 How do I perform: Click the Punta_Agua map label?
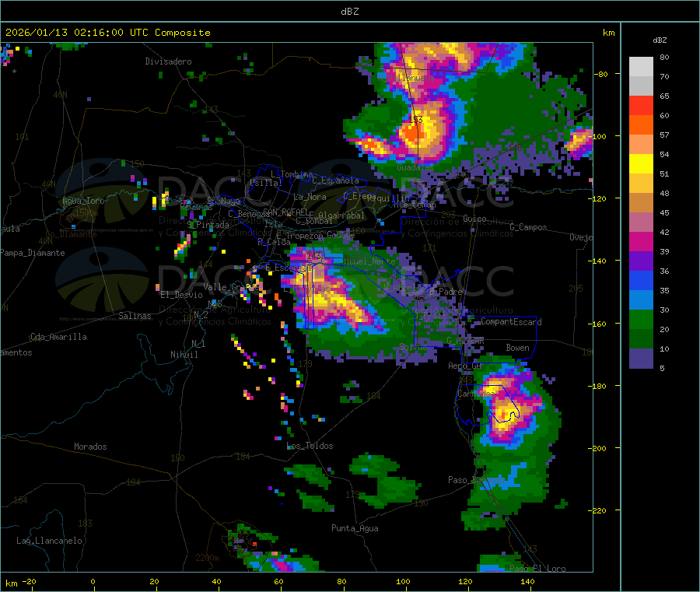pos(355,528)
